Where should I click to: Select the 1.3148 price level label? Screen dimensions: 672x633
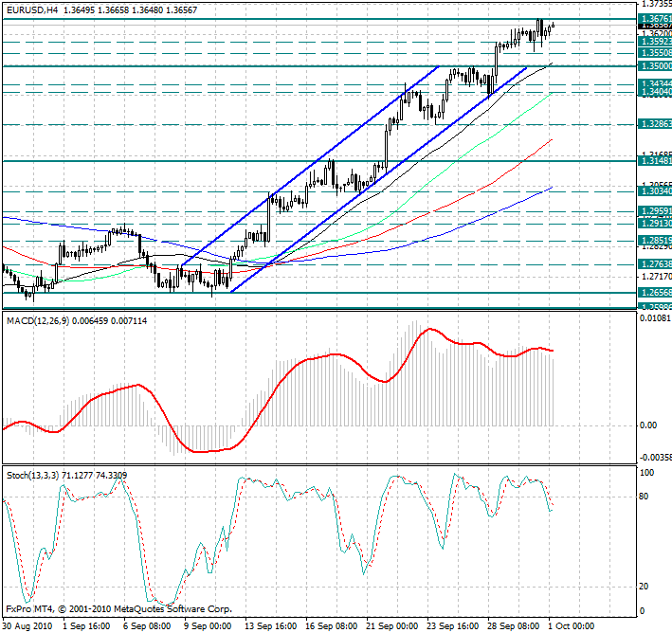[x=655, y=161]
